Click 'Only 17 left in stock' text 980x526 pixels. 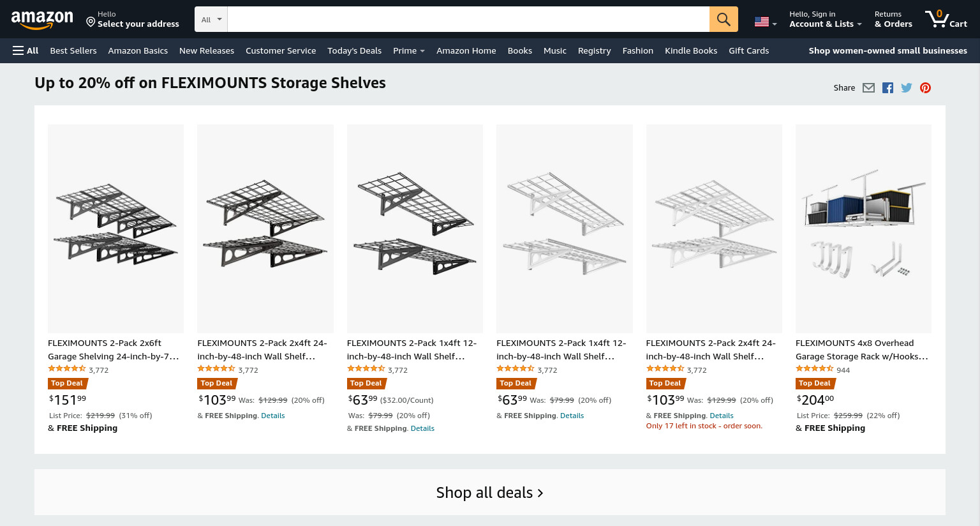click(704, 426)
